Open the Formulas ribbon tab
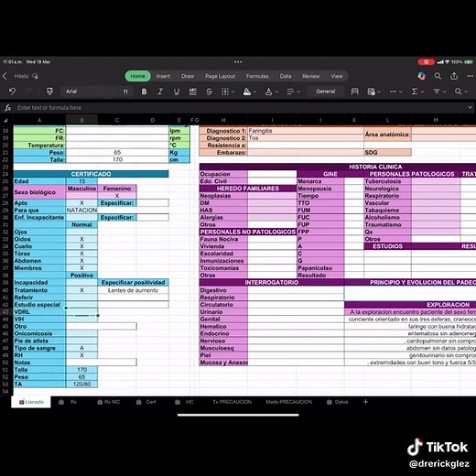 pos(257,76)
